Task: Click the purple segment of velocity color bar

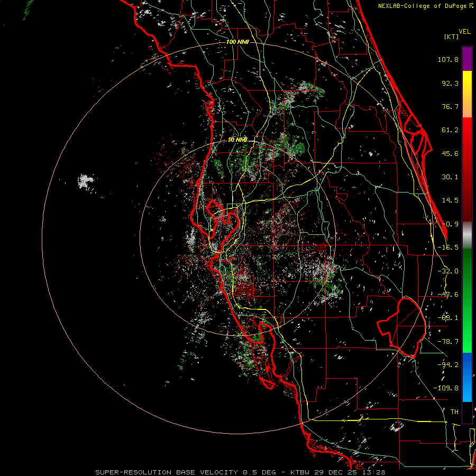Action: [467, 59]
